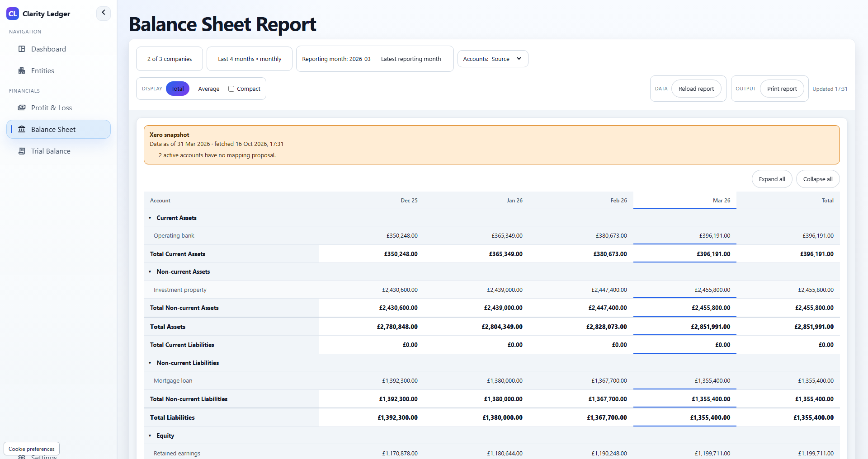Click the Dashboard grid icon
This screenshot has width=868, height=459.
click(x=22, y=49)
